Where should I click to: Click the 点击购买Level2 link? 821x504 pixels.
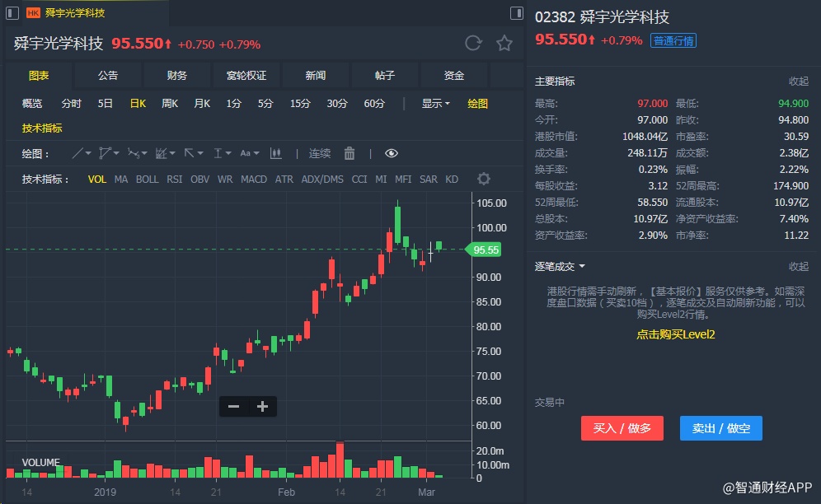click(x=675, y=334)
